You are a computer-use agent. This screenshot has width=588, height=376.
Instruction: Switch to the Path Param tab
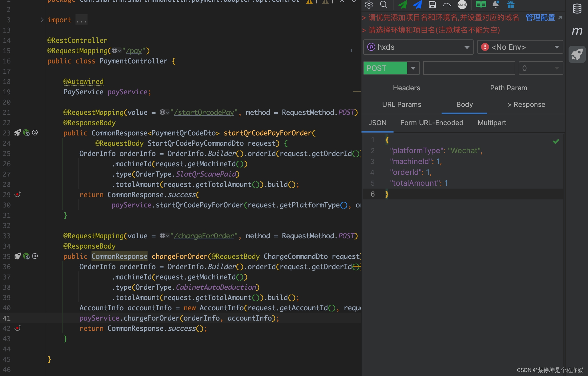click(508, 88)
